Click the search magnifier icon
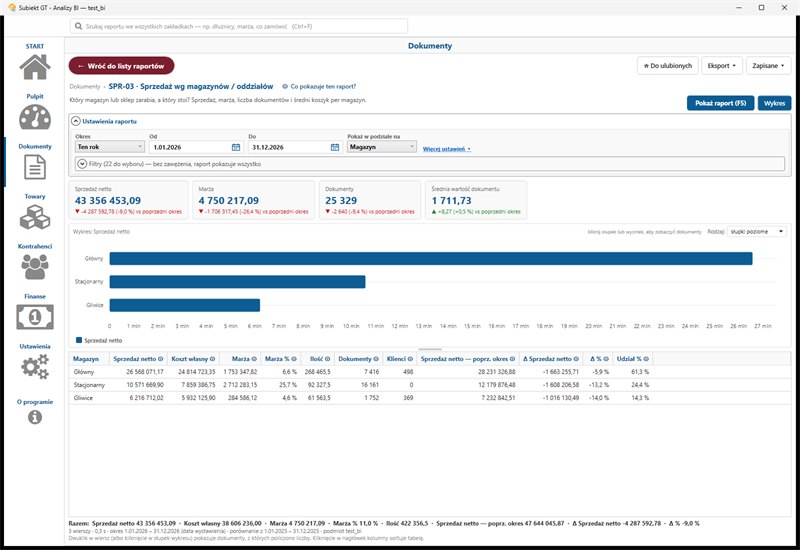Image resolution: width=800 pixels, height=550 pixels. click(79, 26)
